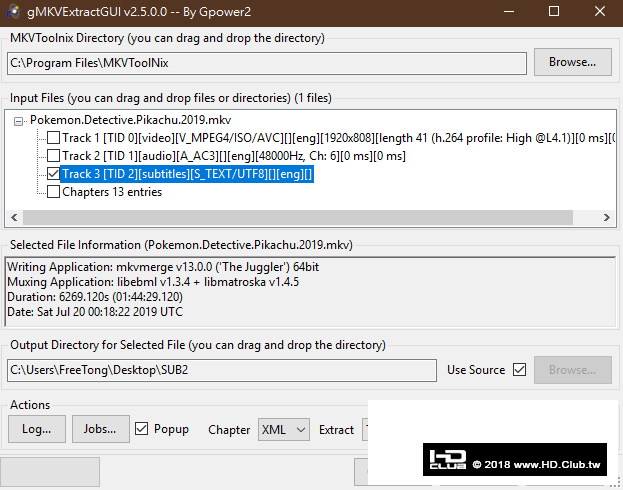Screen dimensions: 623x490
Task: Click the gMKVExtractGUI app icon in title bar
Action: tap(13, 12)
